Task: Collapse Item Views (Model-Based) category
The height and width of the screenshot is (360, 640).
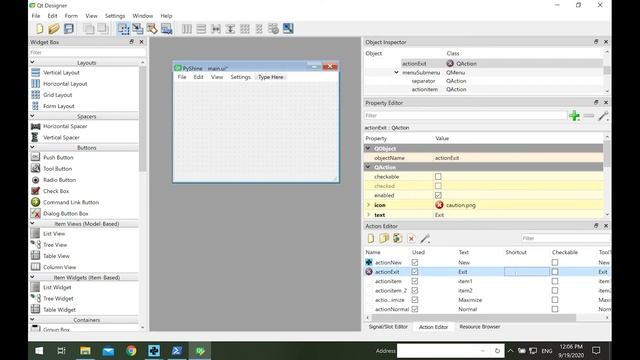Action: pyautogui.click(x=32, y=224)
